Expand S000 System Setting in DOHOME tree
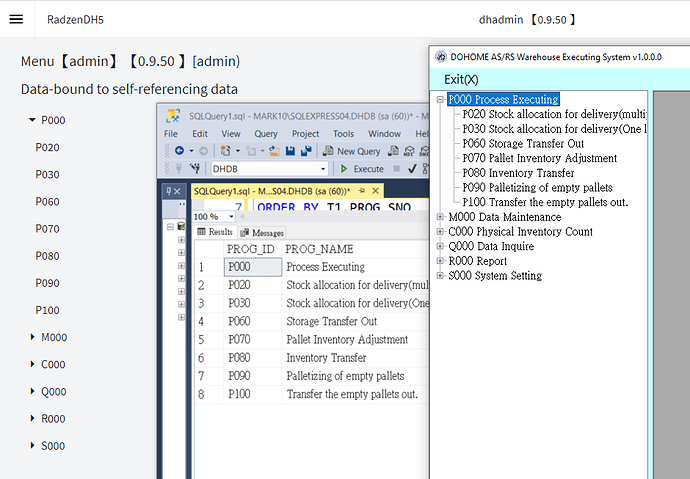Viewport: 690px width, 479px height. pyautogui.click(x=440, y=275)
